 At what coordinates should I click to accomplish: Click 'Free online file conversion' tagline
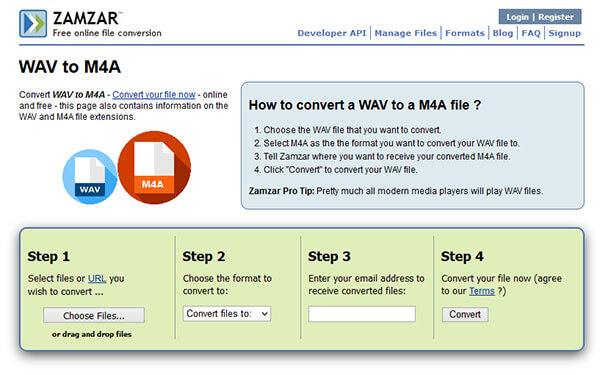point(107,33)
